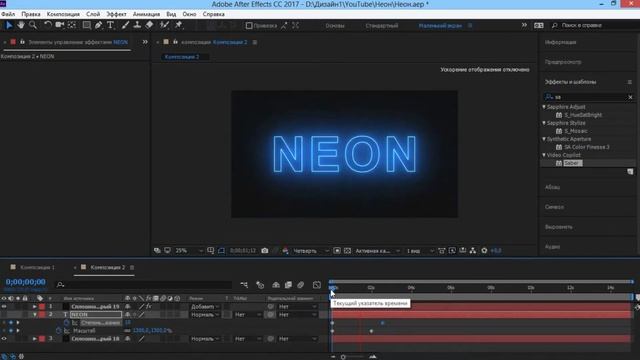Expand layer 1 properties with its triangle
Screen dimensions: 640x360
click(34, 307)
